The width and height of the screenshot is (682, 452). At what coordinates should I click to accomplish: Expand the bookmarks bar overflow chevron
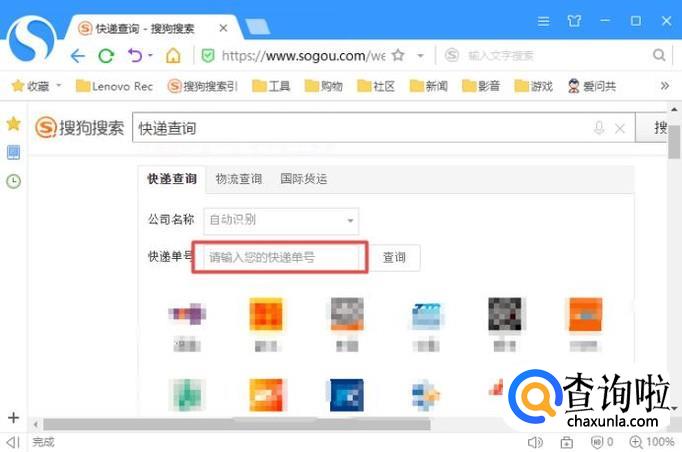[665, 86]
